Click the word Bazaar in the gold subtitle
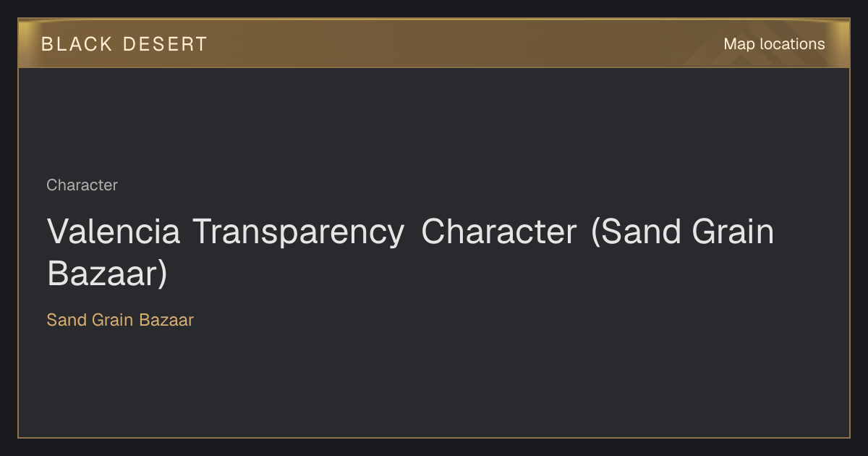Screen dimensions: 868x456 pos(166,320)
